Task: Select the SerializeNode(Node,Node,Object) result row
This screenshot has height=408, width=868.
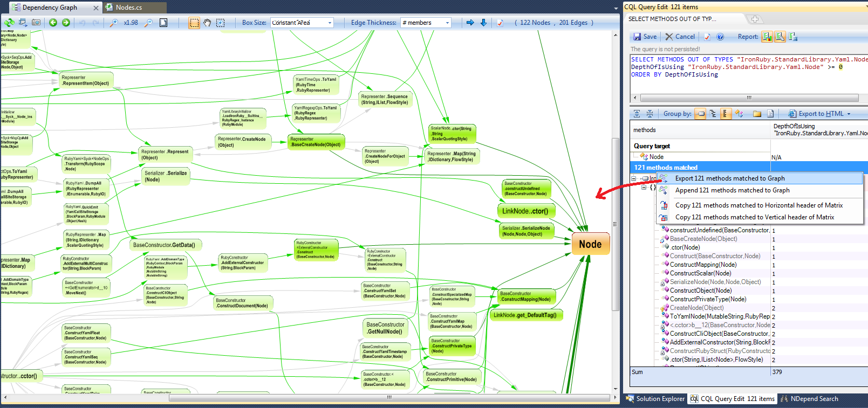Action: click(x=749, y=282)
